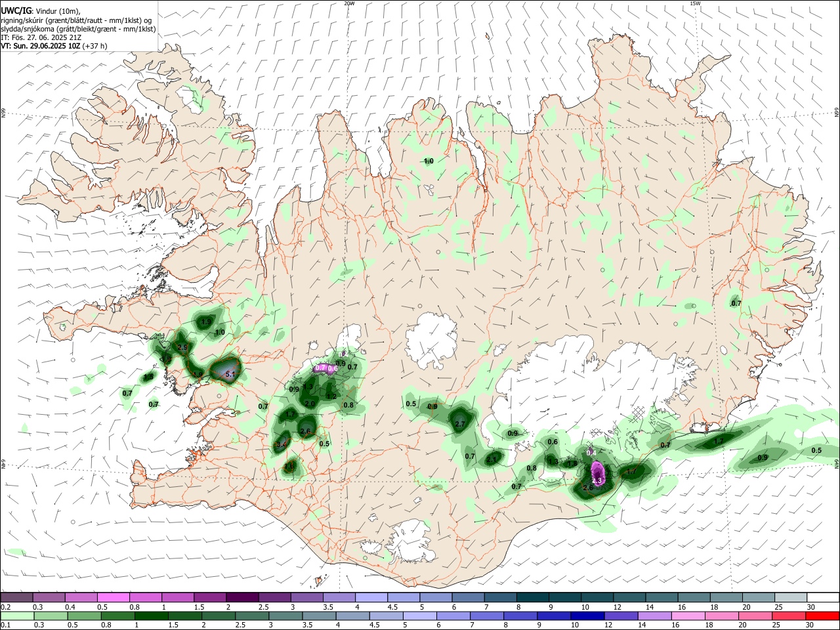The image size is (840, 630).
Task: Click the light pink rain swatch labeled 16
Action: [x=688, y=616]
